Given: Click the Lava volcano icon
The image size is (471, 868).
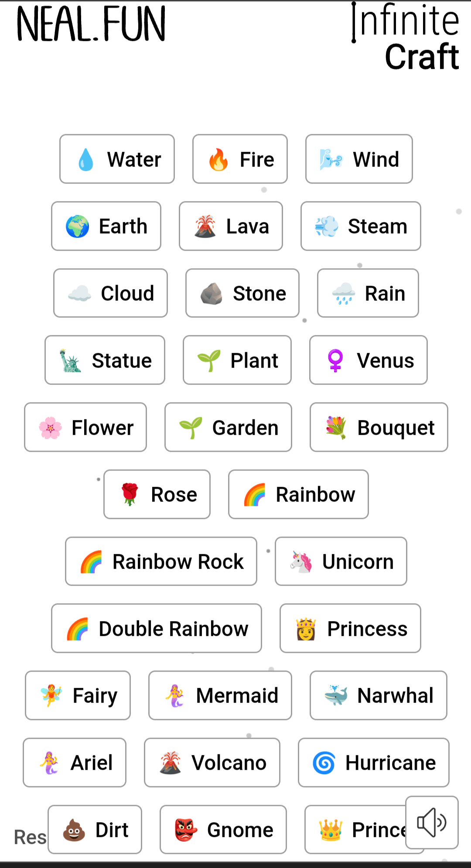Looking at the screenshot, I should click(x=205, y=226).
